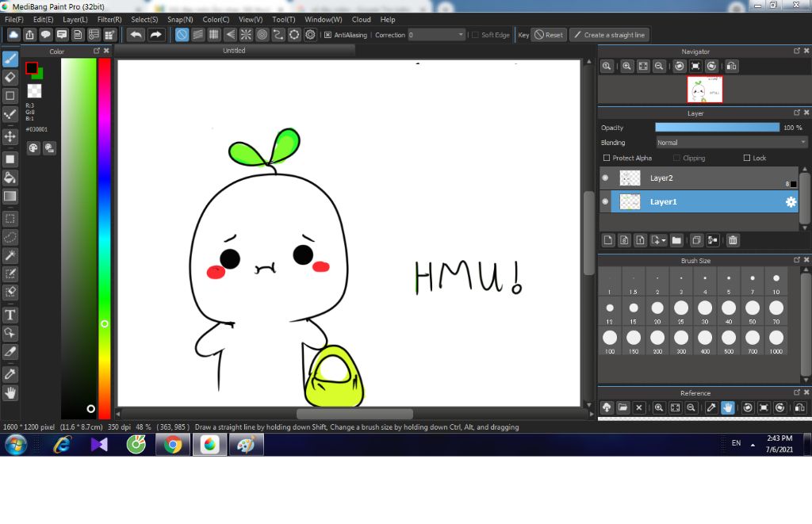
Task: Click the Redo arrow
Action: pos(155,35)
